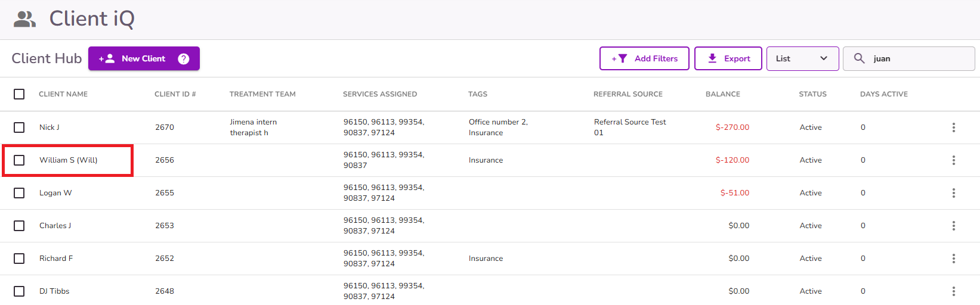The image size is (980, 305).
Task: Click the SERVICES ASSIGNED column header
Action: tap(380, 94)
